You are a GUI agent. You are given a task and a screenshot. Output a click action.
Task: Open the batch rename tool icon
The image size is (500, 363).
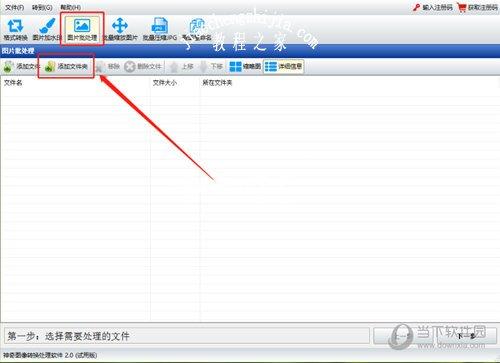197,30
